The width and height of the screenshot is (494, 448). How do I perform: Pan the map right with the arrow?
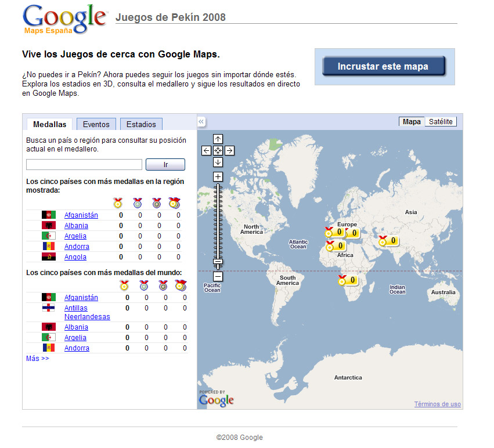(x=229, y=151)
